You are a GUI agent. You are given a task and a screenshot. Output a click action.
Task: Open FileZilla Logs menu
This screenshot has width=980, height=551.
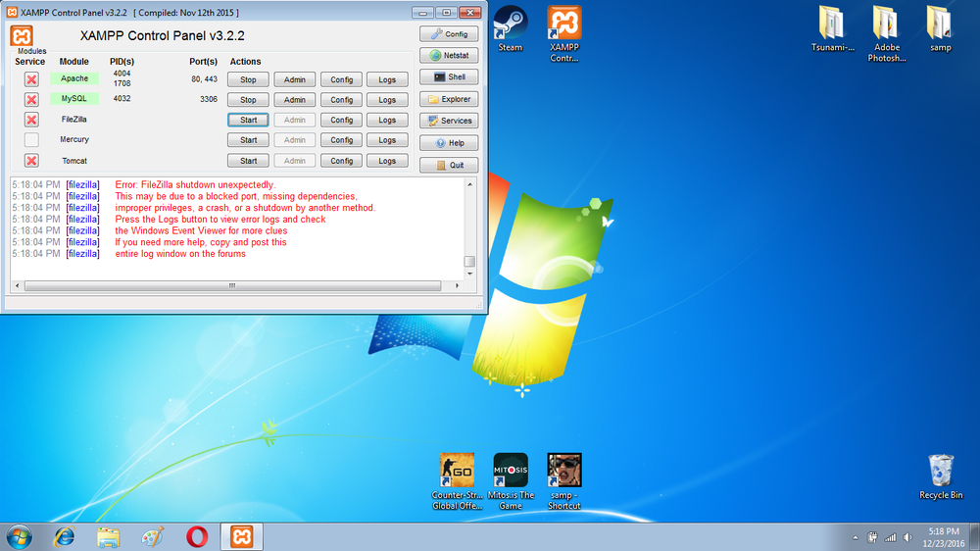coord(387,120)
